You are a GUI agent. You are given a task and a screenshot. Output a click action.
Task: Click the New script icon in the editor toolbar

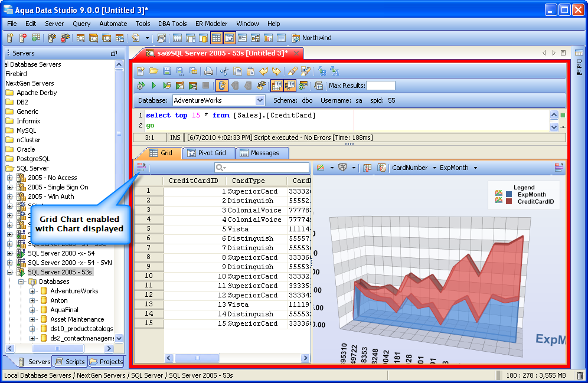coord(141,71)
